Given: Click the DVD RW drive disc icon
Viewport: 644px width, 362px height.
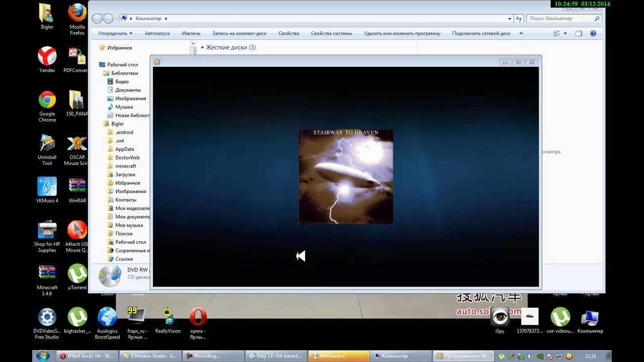Looking at the screenshot, I should 110,276.
